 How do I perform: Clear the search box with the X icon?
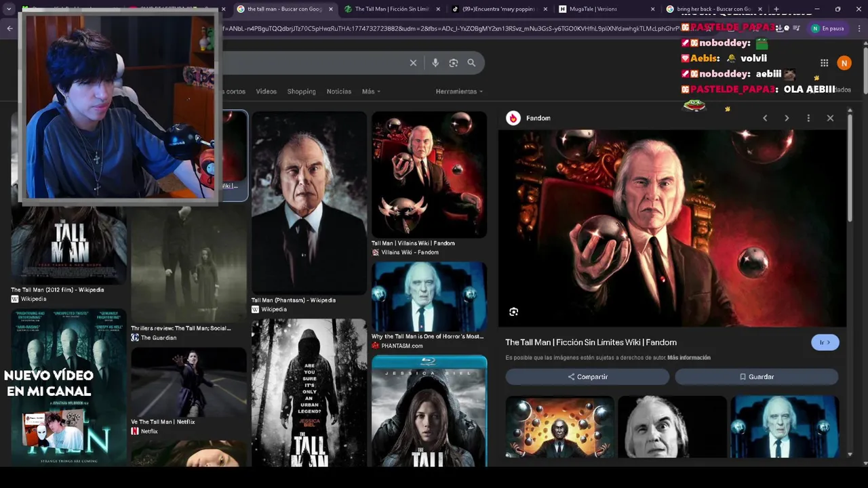(413, 63)
